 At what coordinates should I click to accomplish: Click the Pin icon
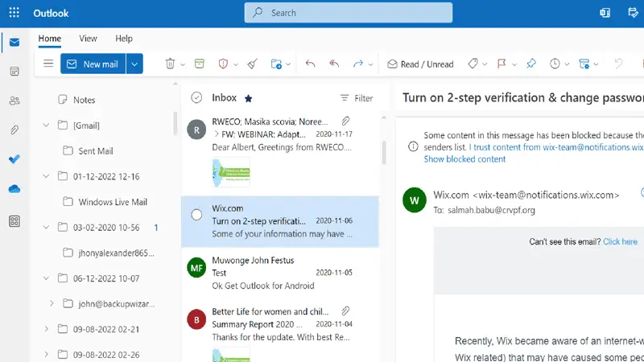[531, 64]
